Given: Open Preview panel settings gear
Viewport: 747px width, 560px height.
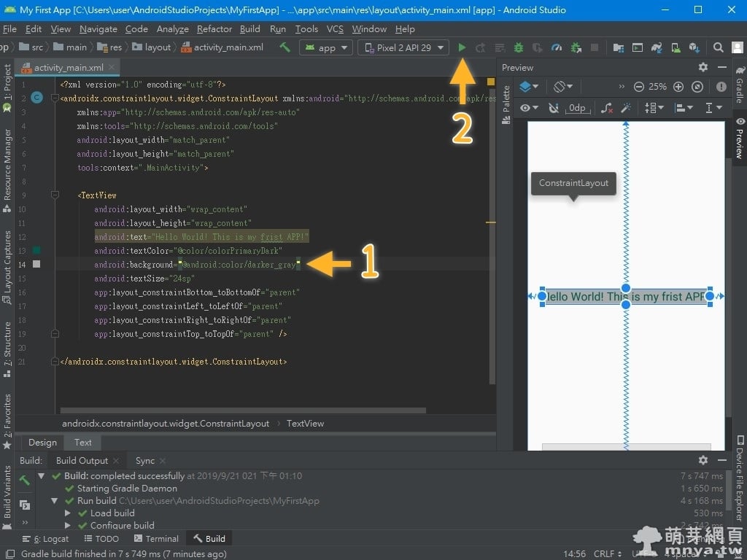Looking at the screenshot, I should (703, 67).
